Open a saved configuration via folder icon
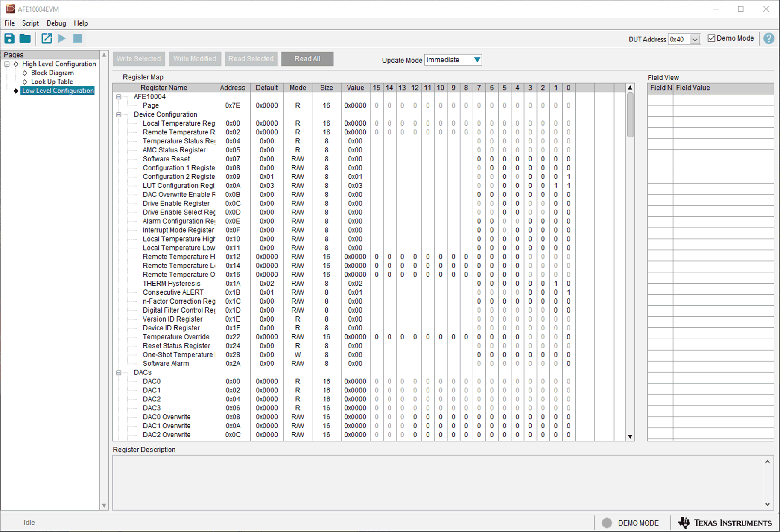This screenshot has width=780, height=532. click(25, 38)
